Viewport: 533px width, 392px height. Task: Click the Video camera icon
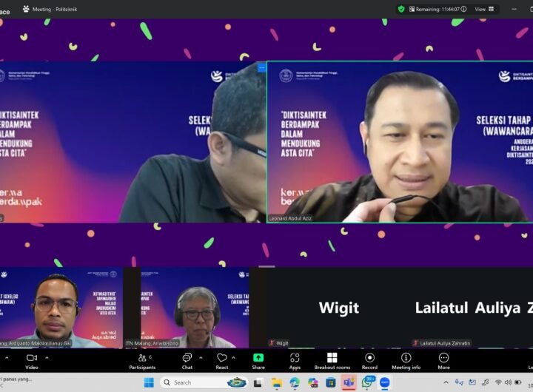pyautogui.click(x=32, y=358)
